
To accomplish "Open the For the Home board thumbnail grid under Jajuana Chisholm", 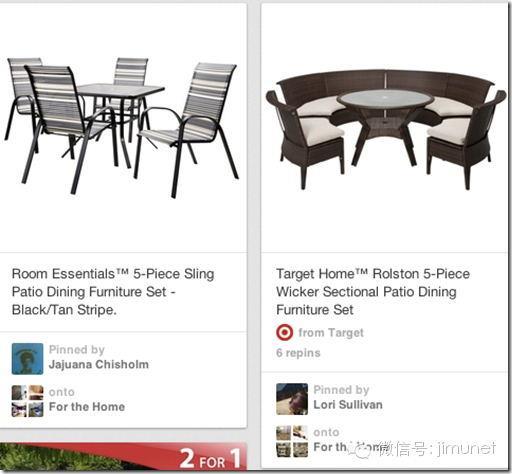I will (27, 401).
